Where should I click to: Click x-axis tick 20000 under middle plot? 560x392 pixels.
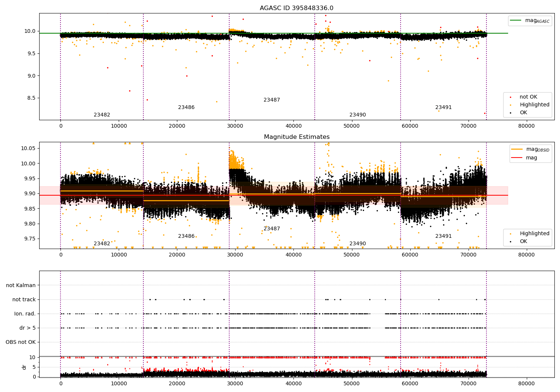tap(177, 255)
